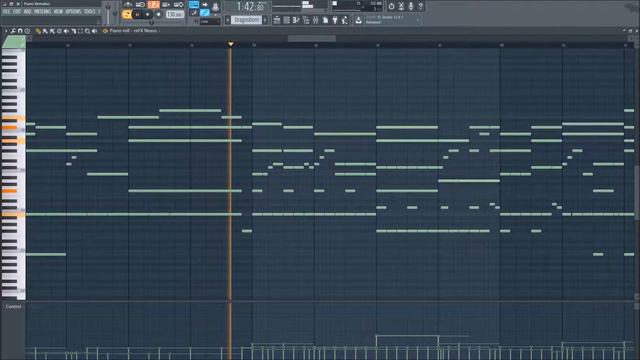Open the TOOLS menu

coord(90,12)
